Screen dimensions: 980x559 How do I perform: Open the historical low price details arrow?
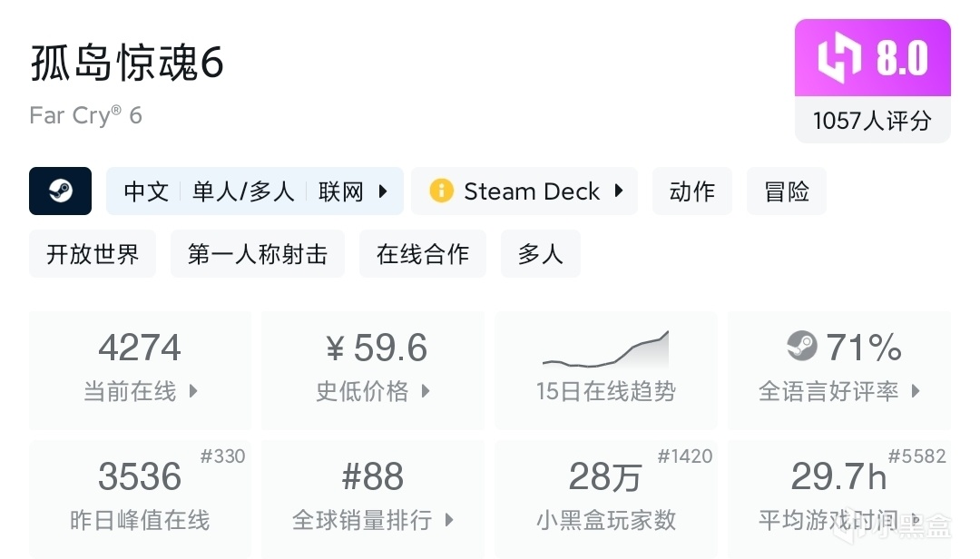(426, 392)
